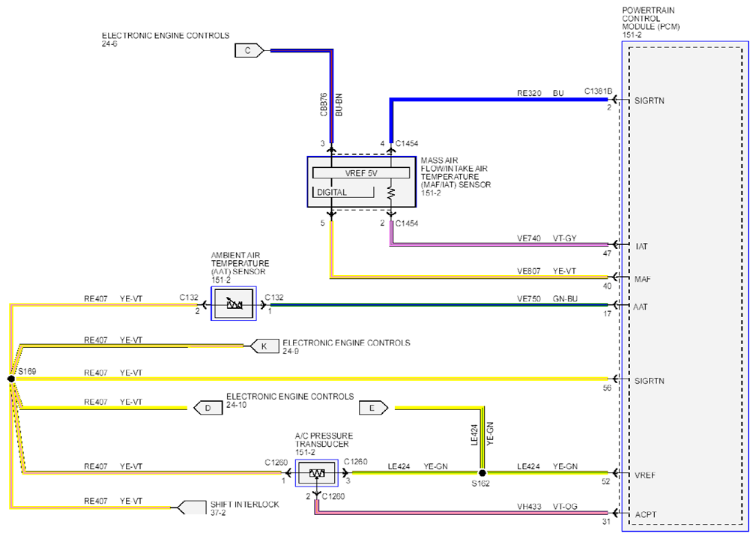
Task: Click the Powertrain Control Module (PCM) title
Action: (650, 22)
